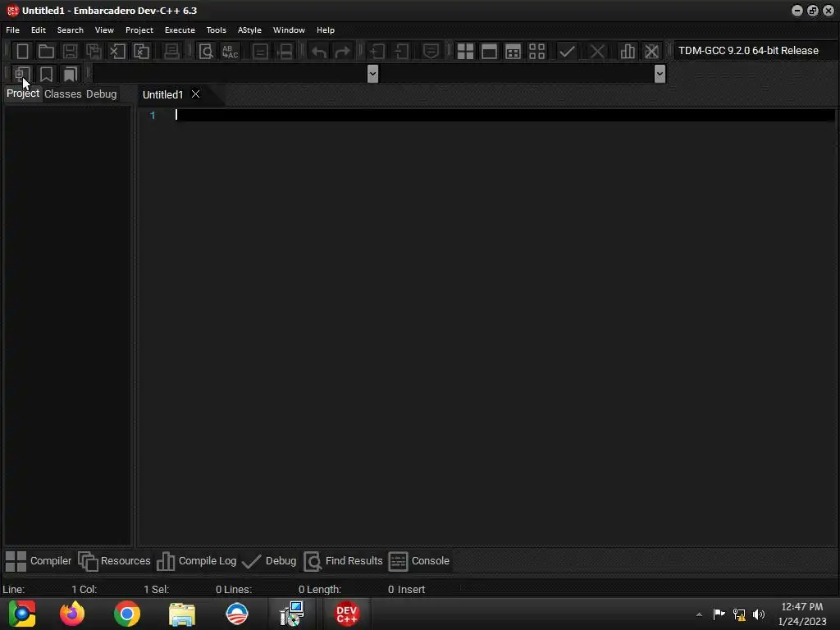Viewport: 840px width, 630px height.
Task: Open the Console bottom panel tab
Action: click(x=419, y=561)
